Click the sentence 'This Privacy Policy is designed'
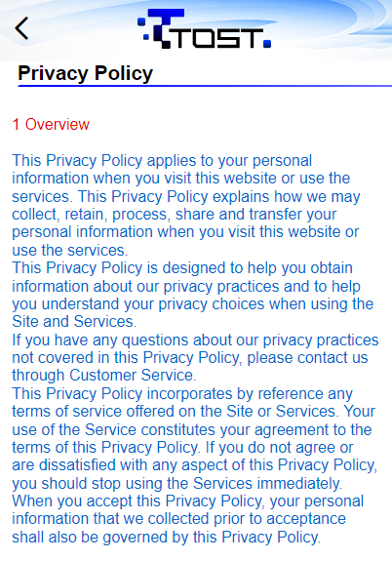Viewport: 392px width, 561px height. [182, 268]
